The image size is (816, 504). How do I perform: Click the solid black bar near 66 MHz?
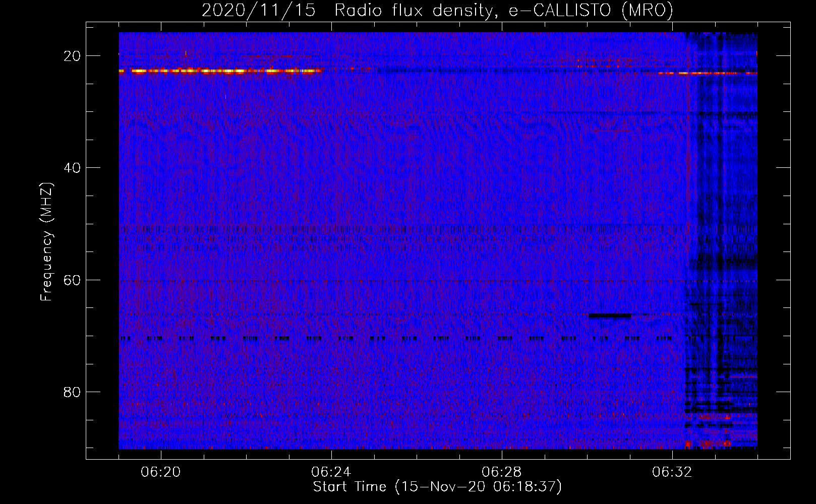[x=610, y=316]
